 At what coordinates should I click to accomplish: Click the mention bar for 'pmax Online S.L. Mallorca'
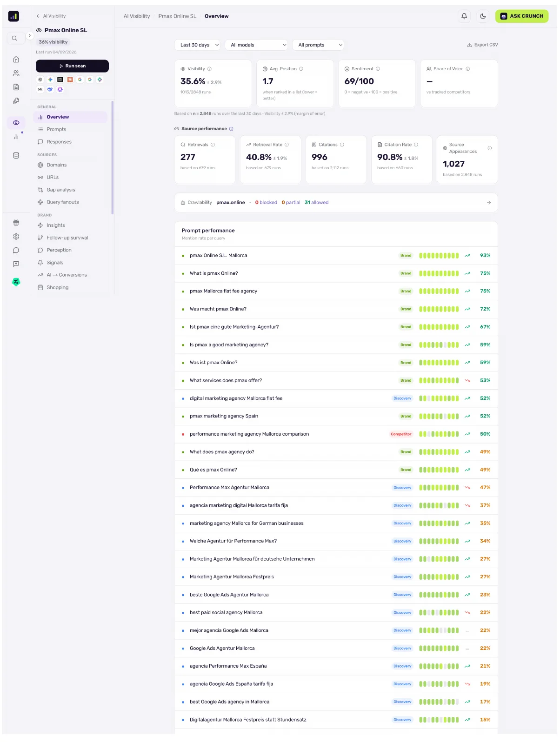[x=439, y=256]
